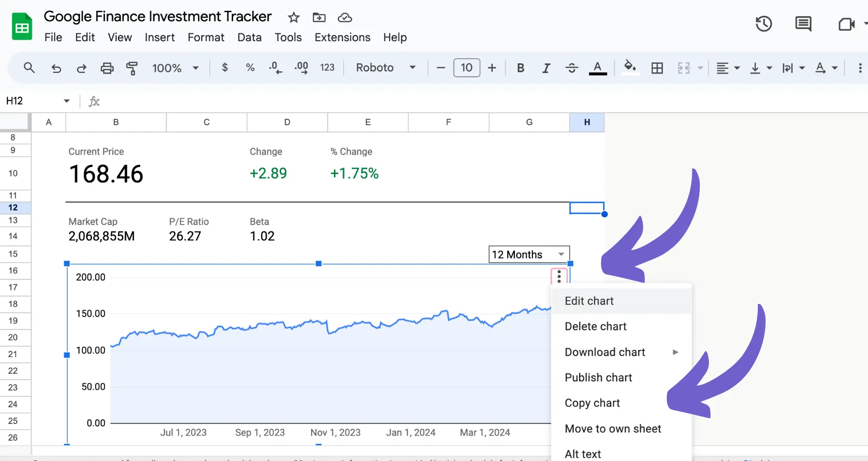Expand merge cells options arrow
The image size is (868, 461).
tap(700, 68)
